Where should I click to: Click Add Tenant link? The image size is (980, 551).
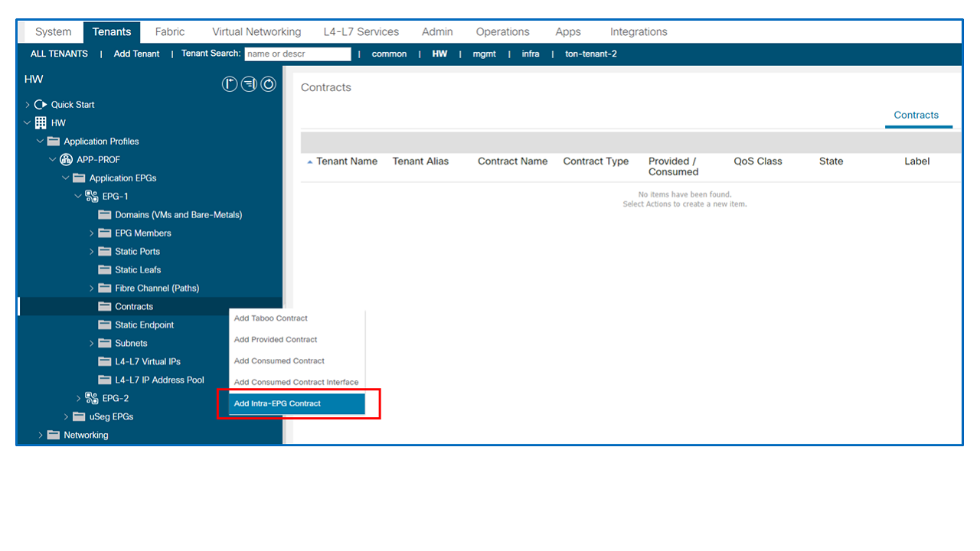click(x=137, y=54)
